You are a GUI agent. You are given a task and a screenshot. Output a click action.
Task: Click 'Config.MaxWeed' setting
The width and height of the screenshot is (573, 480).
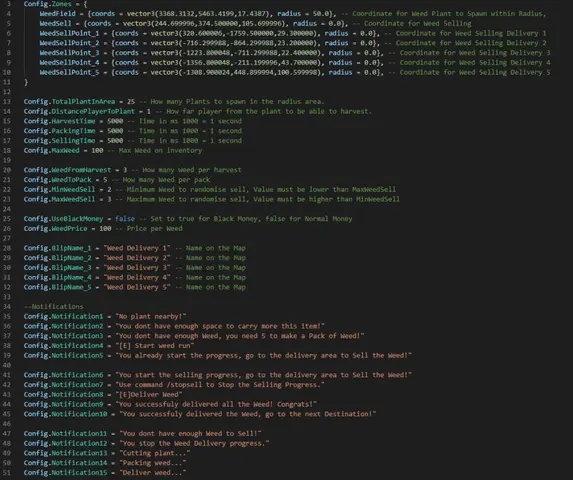52,151
